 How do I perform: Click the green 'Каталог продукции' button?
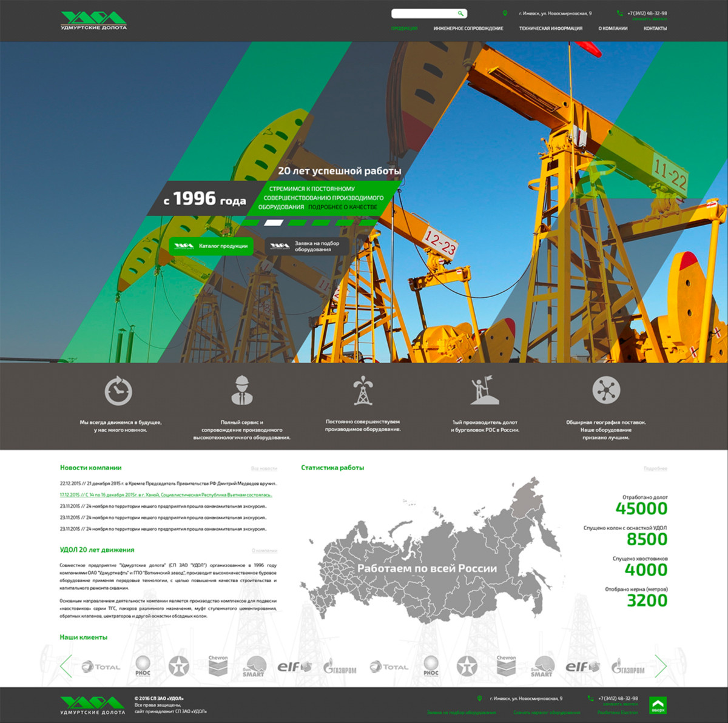point(211,246)
